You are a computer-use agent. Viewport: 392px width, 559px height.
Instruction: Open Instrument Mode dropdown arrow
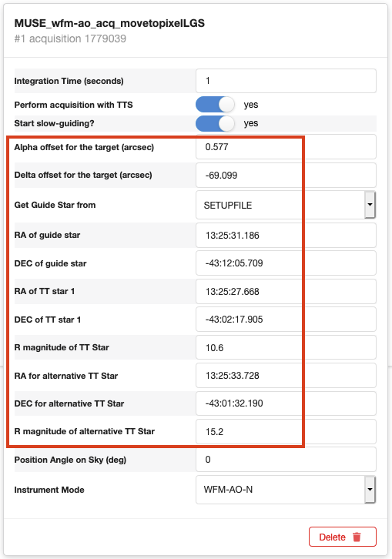[x=370, y=489]
